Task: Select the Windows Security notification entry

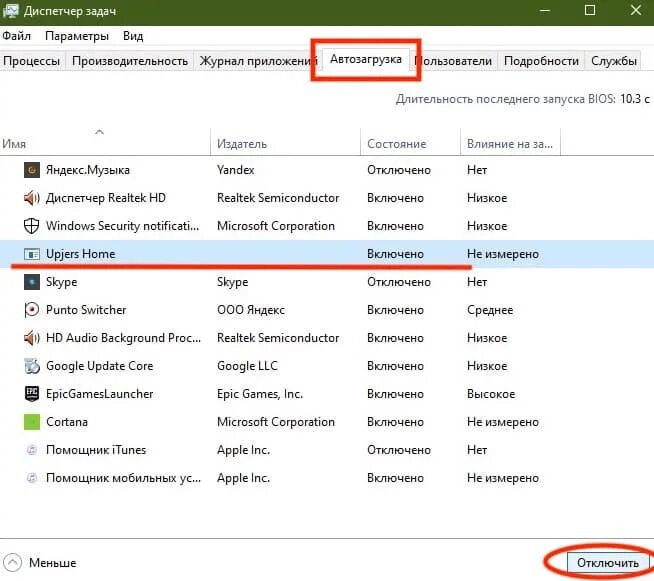Action: 122,226
